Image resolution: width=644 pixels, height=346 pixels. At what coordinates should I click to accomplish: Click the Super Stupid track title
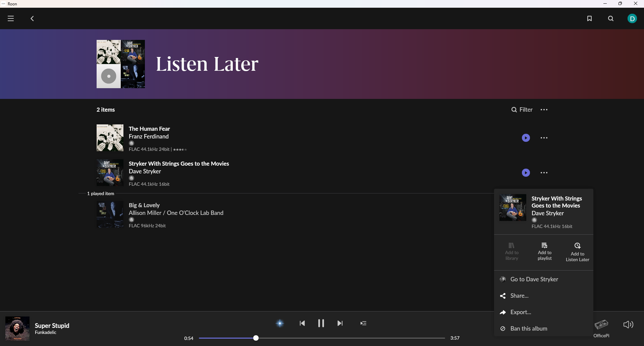click(x=52, y=326)
